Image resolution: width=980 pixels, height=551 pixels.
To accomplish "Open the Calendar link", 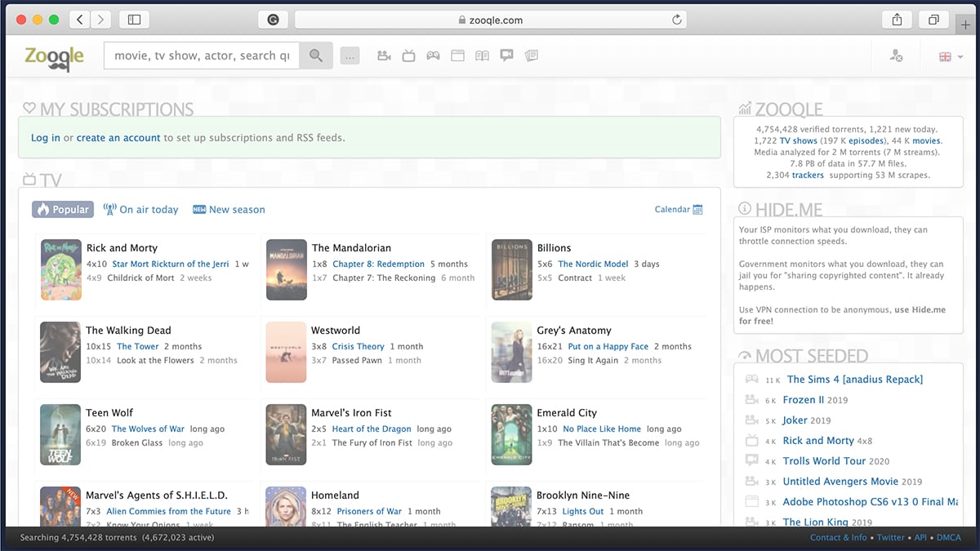I will (x=672, y=210).
